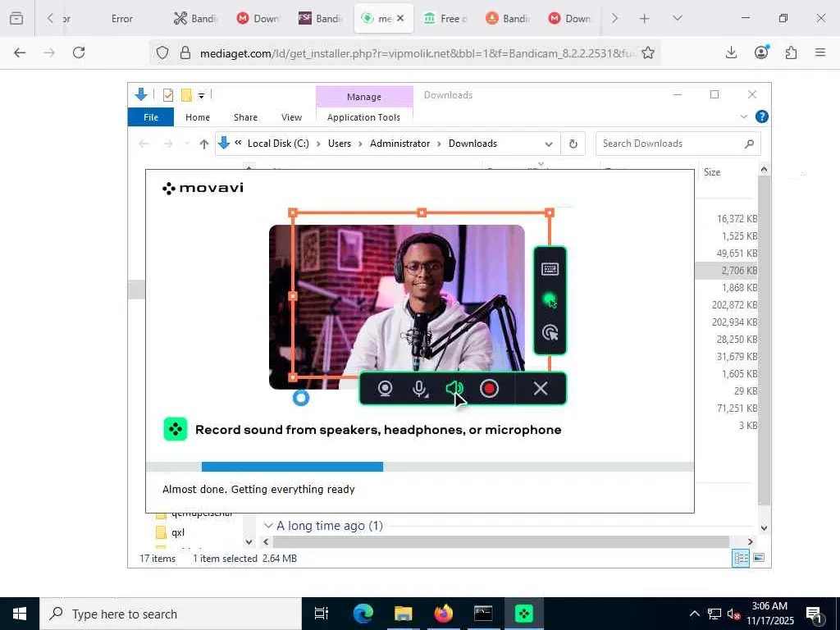Click the Firefox back arrow button
Image resolution: width=840 pixels, height=630 pixels.
coord(20,52)
